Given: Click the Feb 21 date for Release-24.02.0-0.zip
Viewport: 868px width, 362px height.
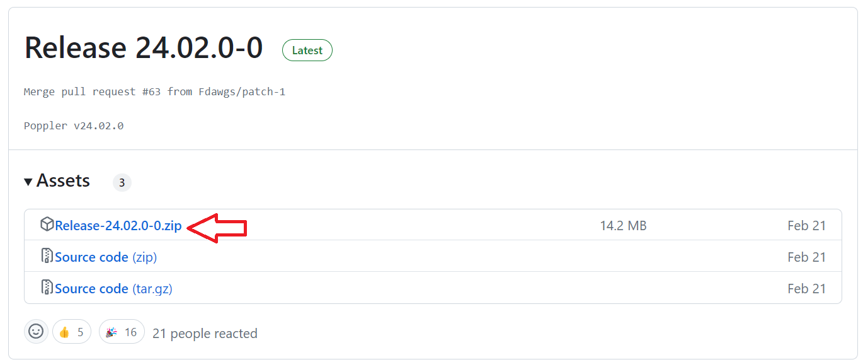Looking at the screenshot, I should click(x=806, y=226).
